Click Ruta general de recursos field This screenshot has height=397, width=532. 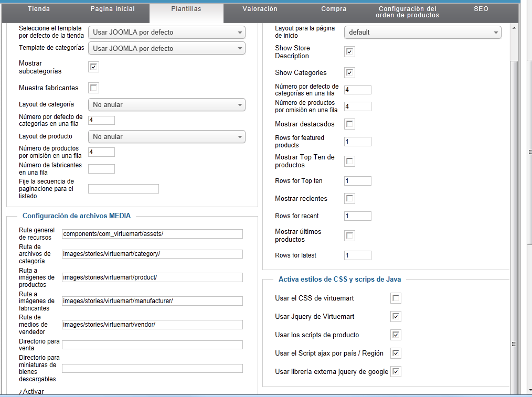click(x=152, y=233)
